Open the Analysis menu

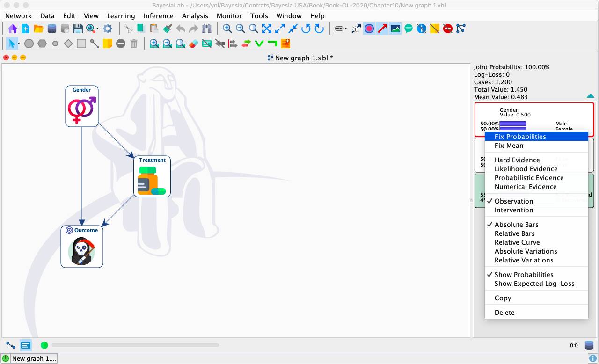click(195, 16)
